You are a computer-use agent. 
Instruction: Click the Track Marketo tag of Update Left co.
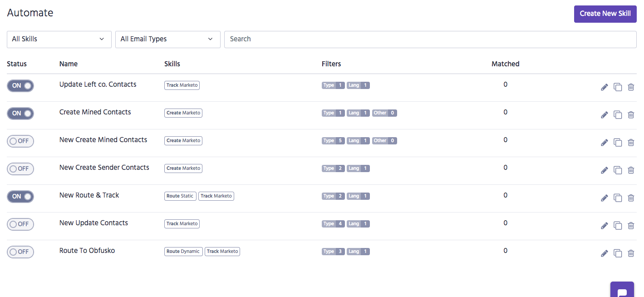click(182, 85)
